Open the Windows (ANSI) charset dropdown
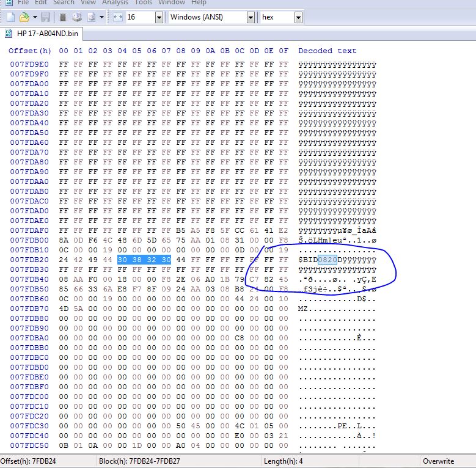 [252, 17]
